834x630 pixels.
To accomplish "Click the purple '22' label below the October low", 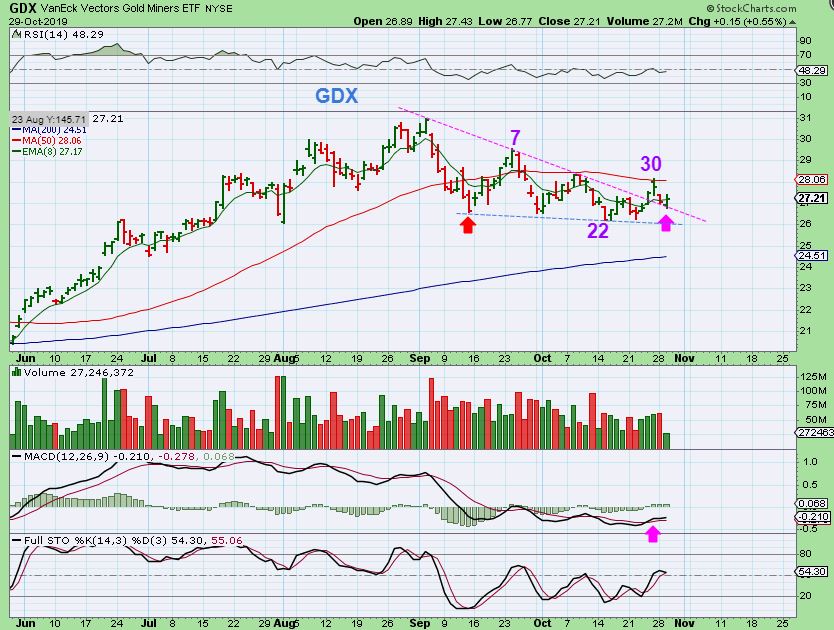I will tap(598, 231).
